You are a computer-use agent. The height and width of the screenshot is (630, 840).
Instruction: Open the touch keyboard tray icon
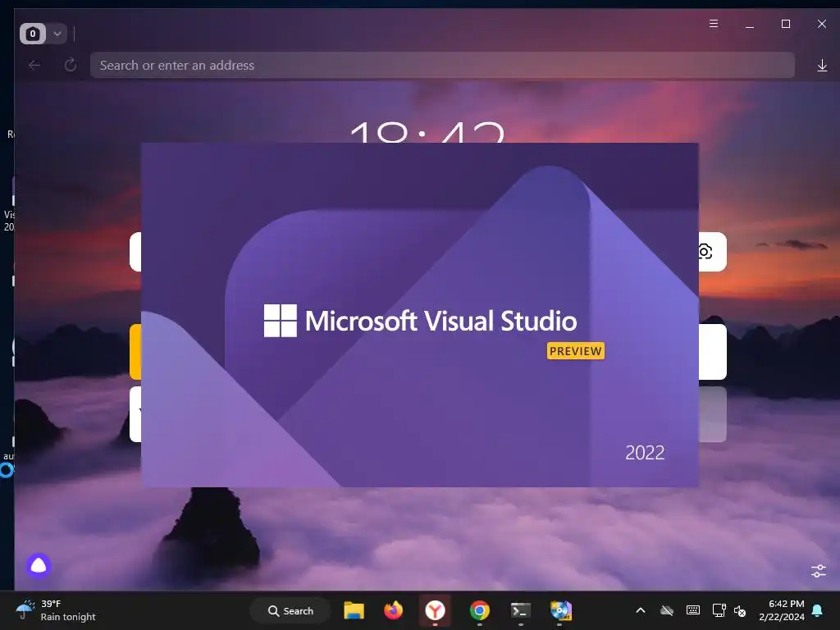[692, 610]
